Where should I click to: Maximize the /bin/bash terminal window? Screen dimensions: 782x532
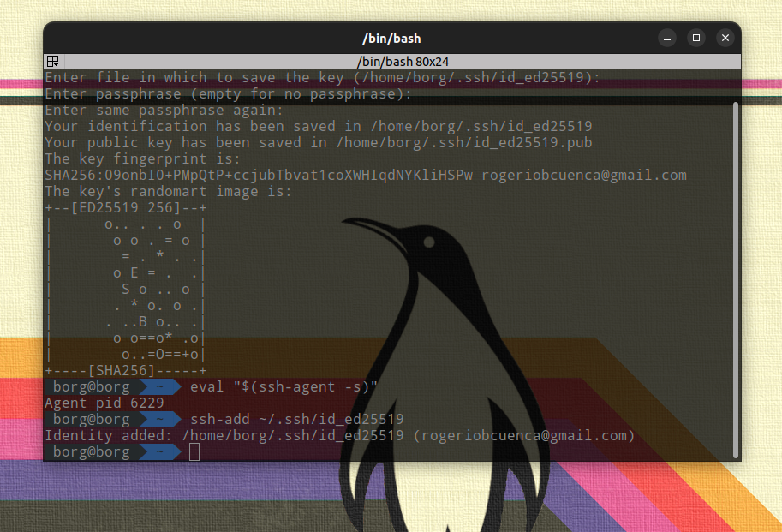point(696,39)
